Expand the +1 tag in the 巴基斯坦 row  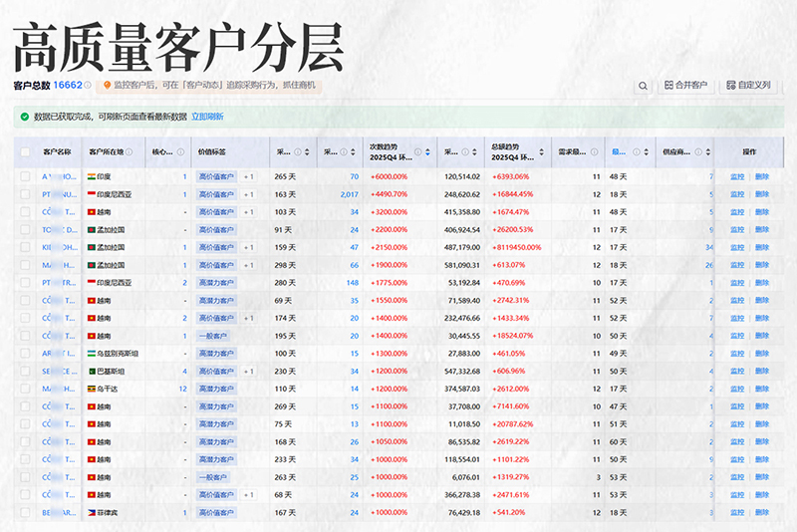pos(248,371)
